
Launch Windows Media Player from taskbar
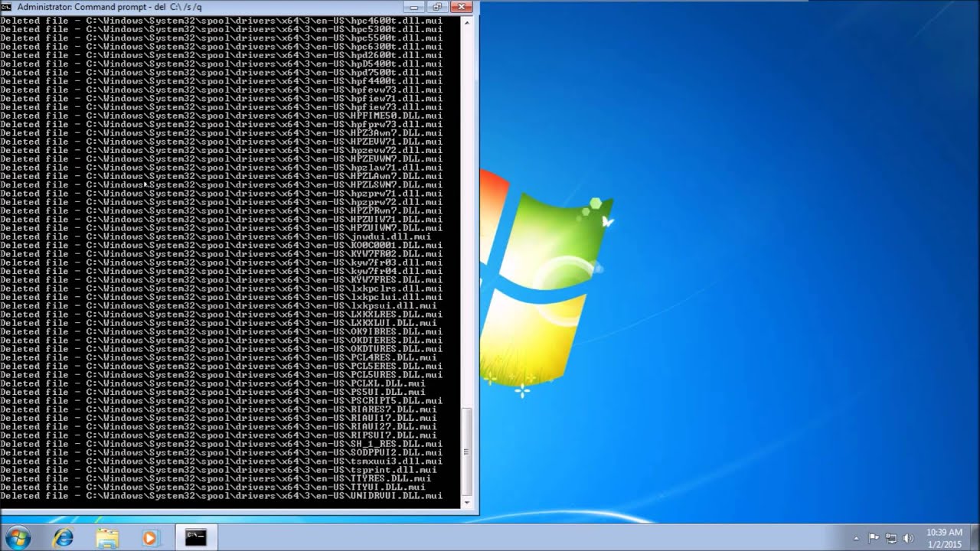coord(149,537)
